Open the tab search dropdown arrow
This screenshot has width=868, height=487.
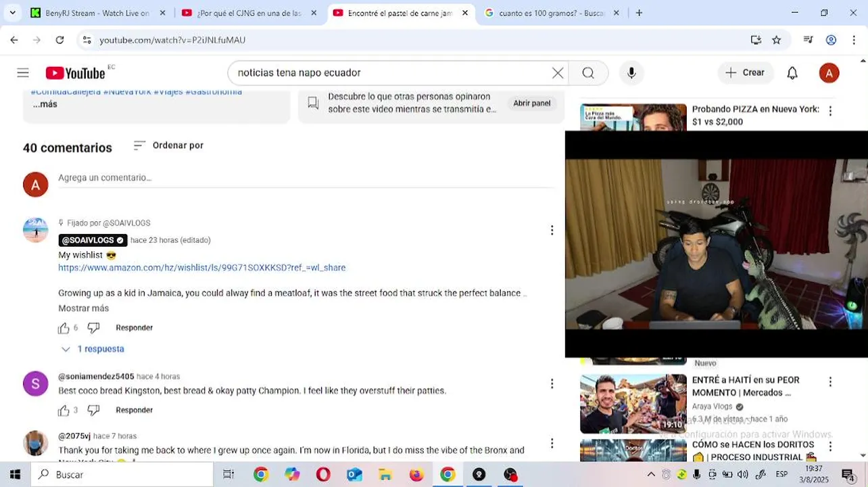(x=12, y=13)
